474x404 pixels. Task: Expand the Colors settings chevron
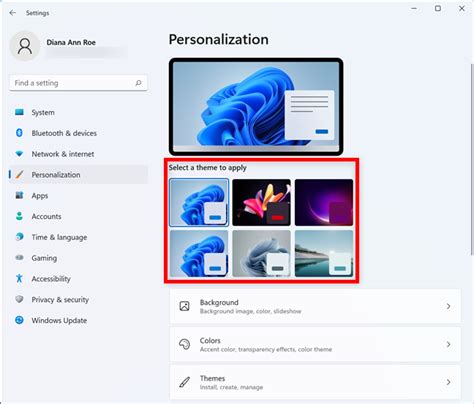point(448,344)
